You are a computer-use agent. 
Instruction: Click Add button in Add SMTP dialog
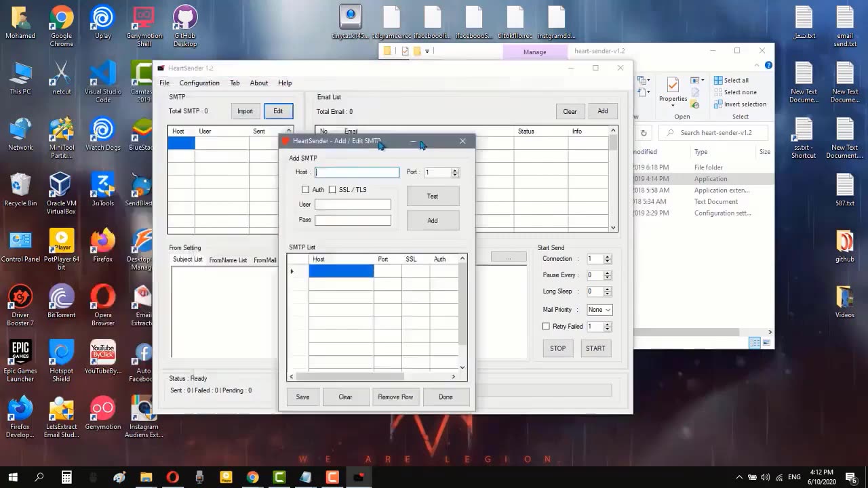[x=433, y=220]
